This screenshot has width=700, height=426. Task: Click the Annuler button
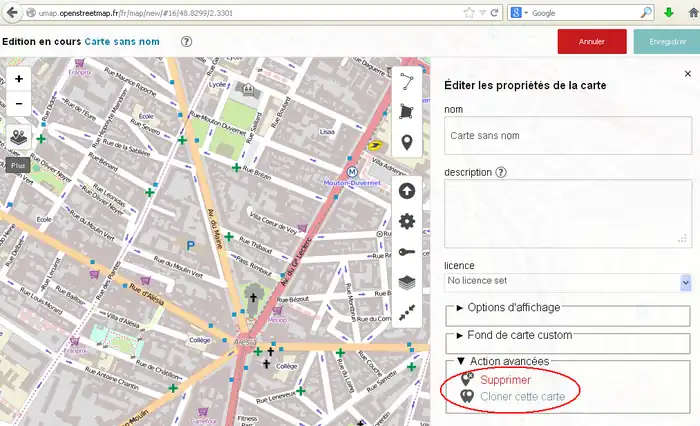coord(592,42)
